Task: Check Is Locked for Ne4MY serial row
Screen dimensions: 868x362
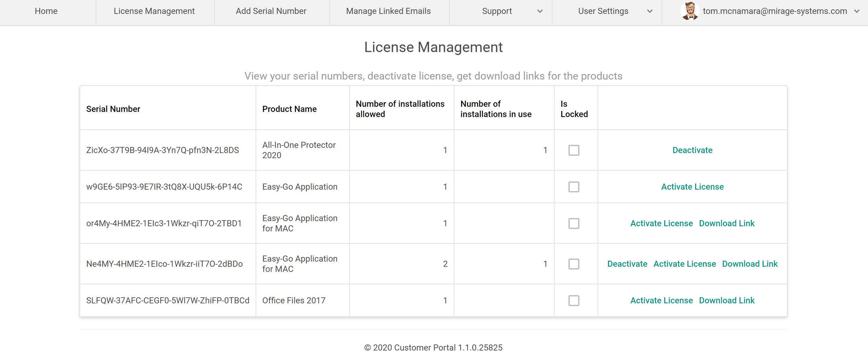Action: 574,264
